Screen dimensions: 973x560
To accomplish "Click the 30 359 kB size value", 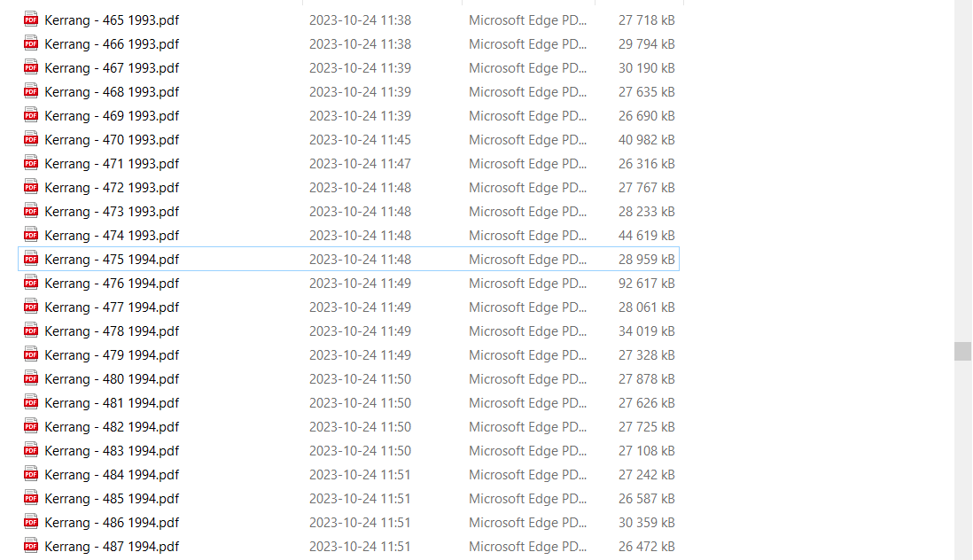I will (646, 523).
